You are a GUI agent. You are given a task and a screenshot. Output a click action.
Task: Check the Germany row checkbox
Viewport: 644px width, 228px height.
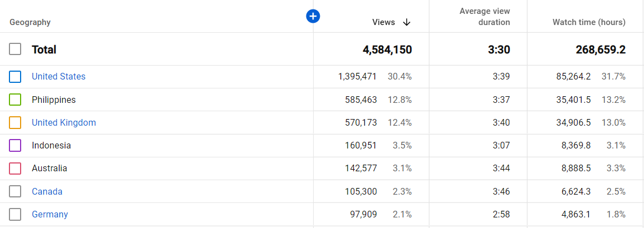click(15, 215)
